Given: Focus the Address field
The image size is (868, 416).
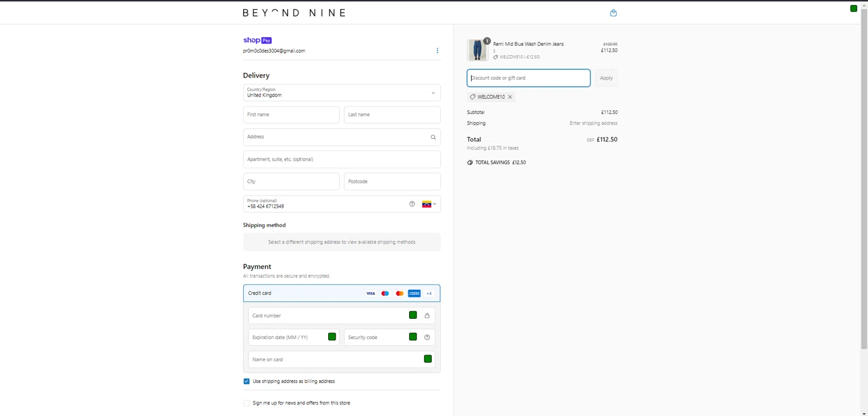Looking at the screenshot, I should (x=341, y=137).
